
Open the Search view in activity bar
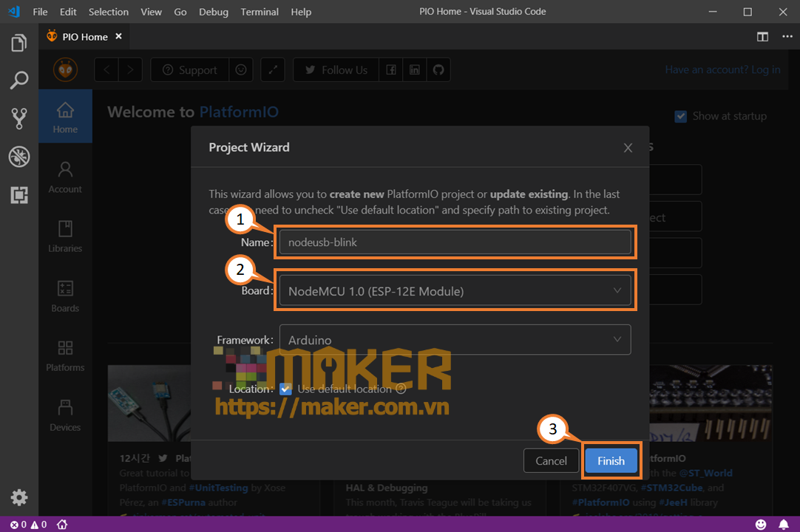pos(19,81)
